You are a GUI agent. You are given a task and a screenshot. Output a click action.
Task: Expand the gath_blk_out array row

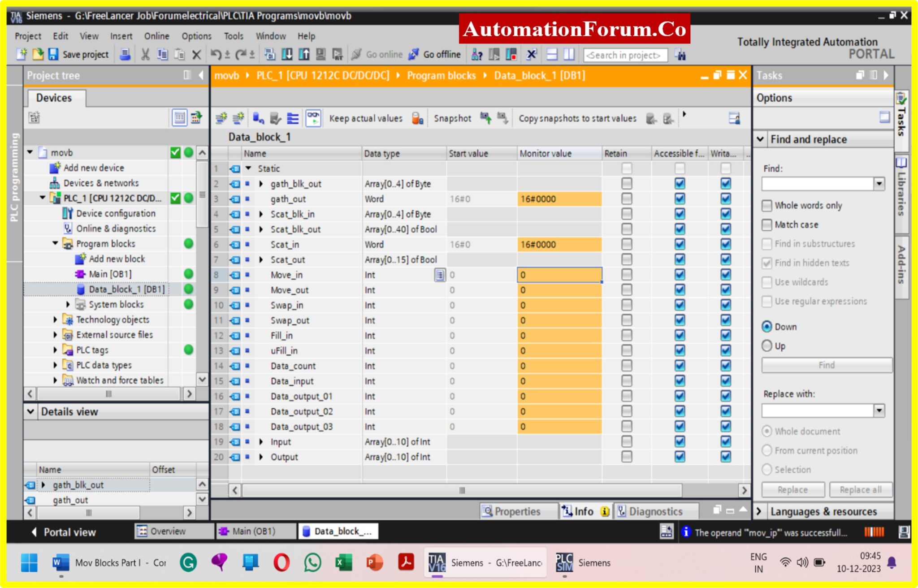click(x=262, y=183)
